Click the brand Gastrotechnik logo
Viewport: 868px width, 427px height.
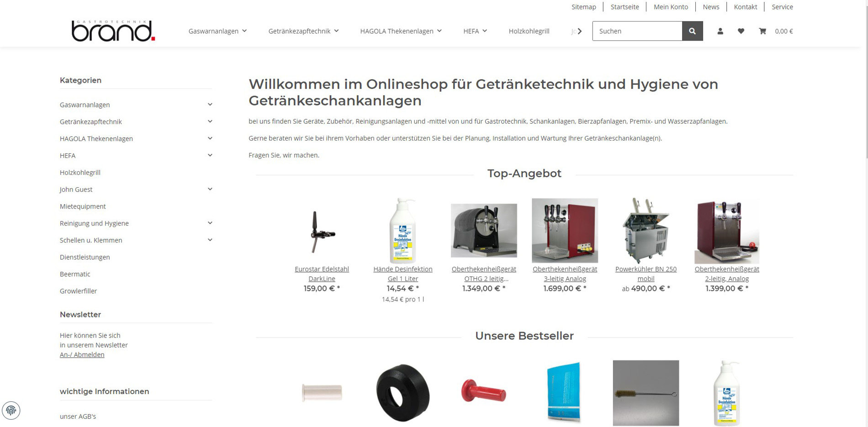(x=113, y=31)
